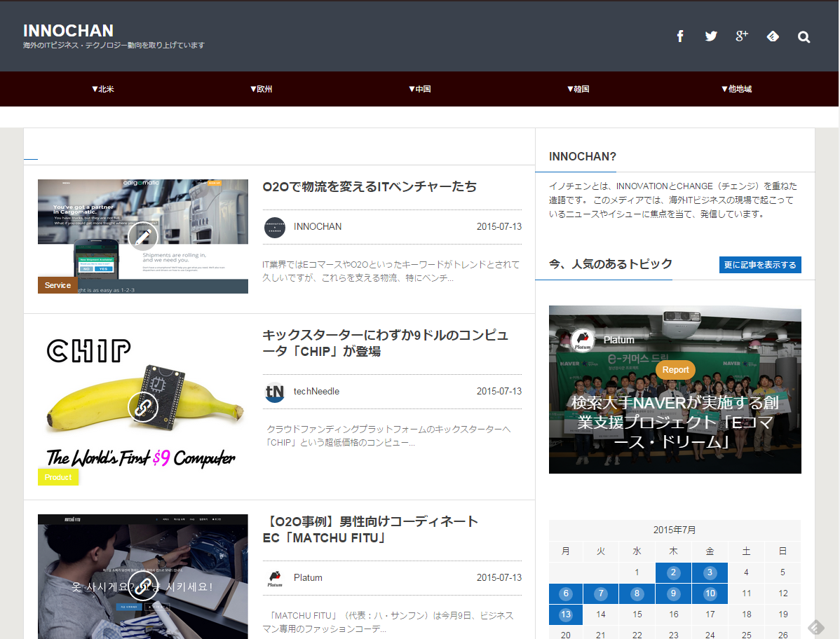Viewport: 840px width, 639px height.
Task: Click pencil icon on cargomatic thumbnail
Action: pyautogui.click(x=143, y=236)
